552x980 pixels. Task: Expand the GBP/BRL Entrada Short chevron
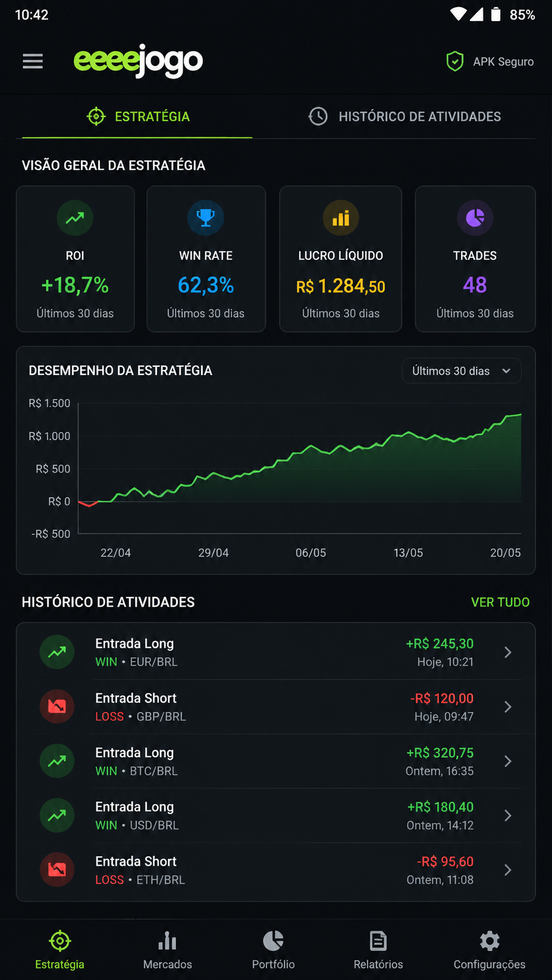[x=508, y=707]
